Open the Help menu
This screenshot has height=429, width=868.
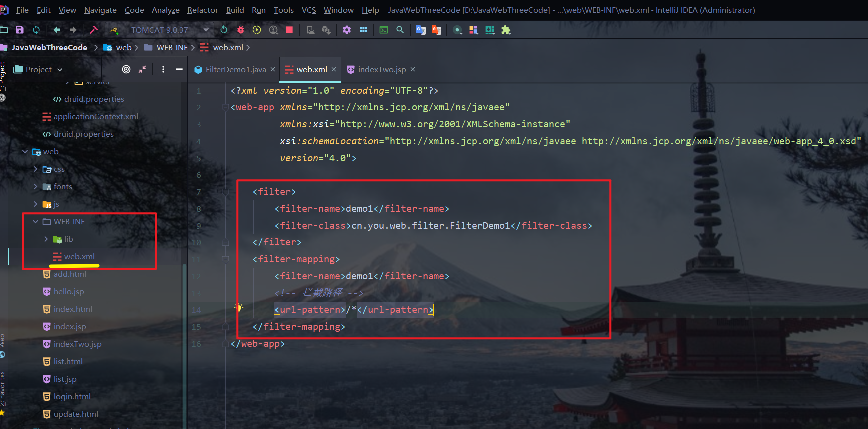point(370,10)
